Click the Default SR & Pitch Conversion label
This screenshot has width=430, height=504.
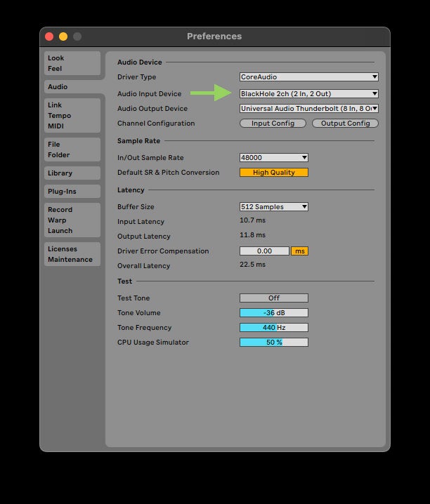click(x=168, y=173)
